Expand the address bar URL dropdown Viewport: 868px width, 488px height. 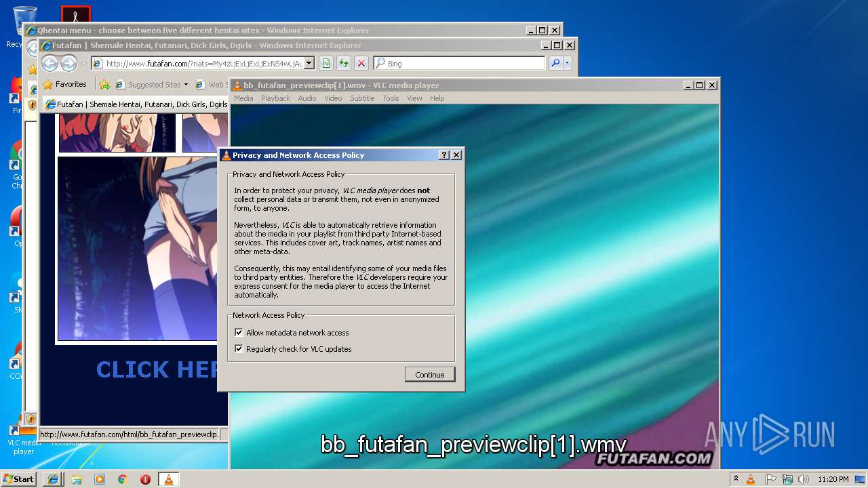(x=309, y=64)
